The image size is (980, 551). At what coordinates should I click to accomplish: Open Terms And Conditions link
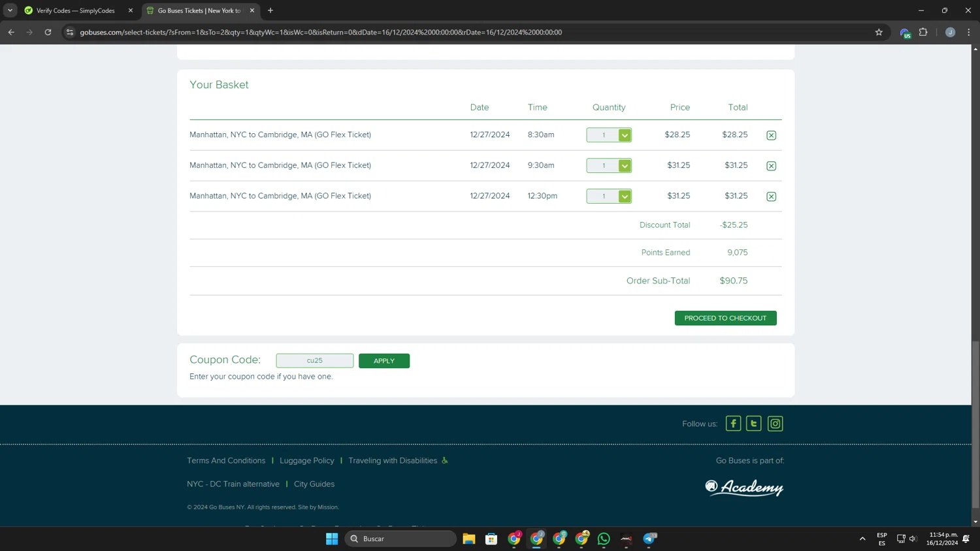pos(226,460)
